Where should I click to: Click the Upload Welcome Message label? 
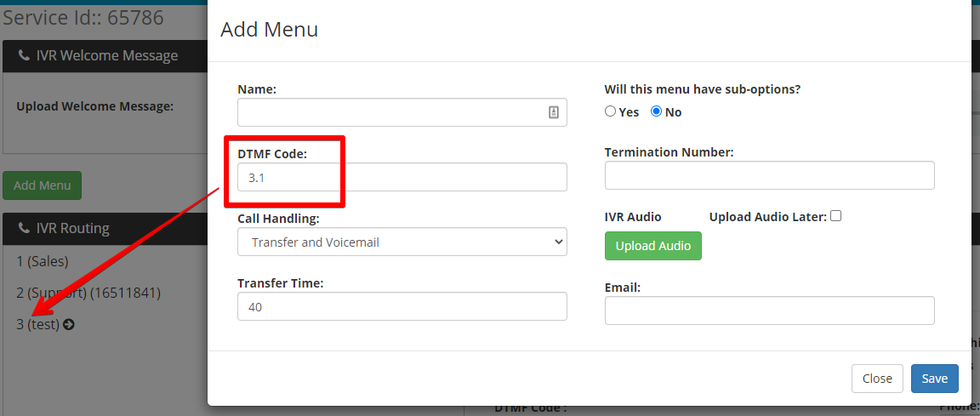[x=95, y=106]
